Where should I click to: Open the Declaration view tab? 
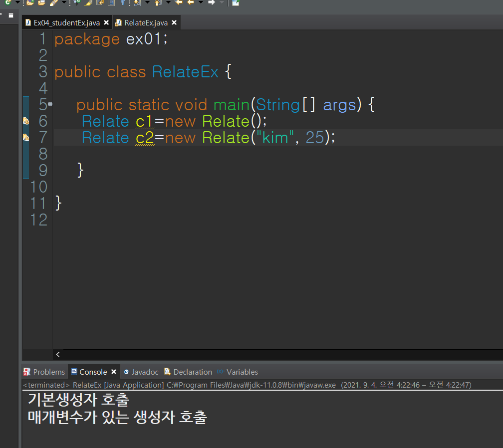click(188, 372)
